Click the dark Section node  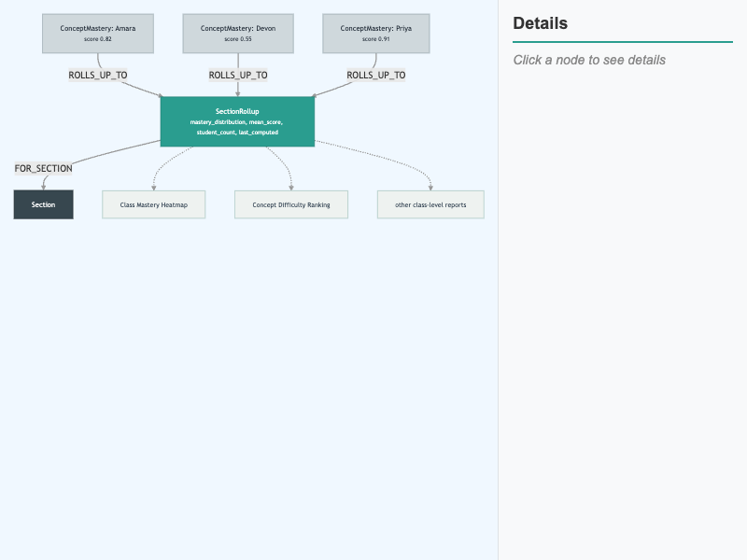point(43,204)
